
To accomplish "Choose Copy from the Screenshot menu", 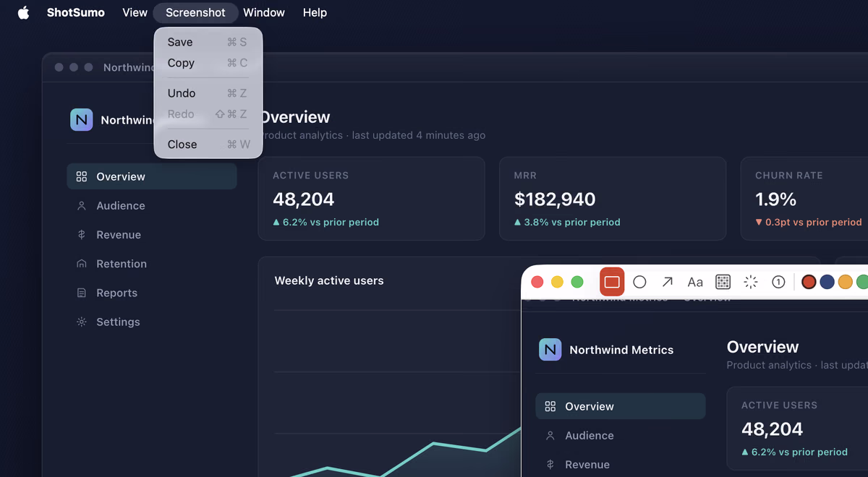I will tap(208, 63).
